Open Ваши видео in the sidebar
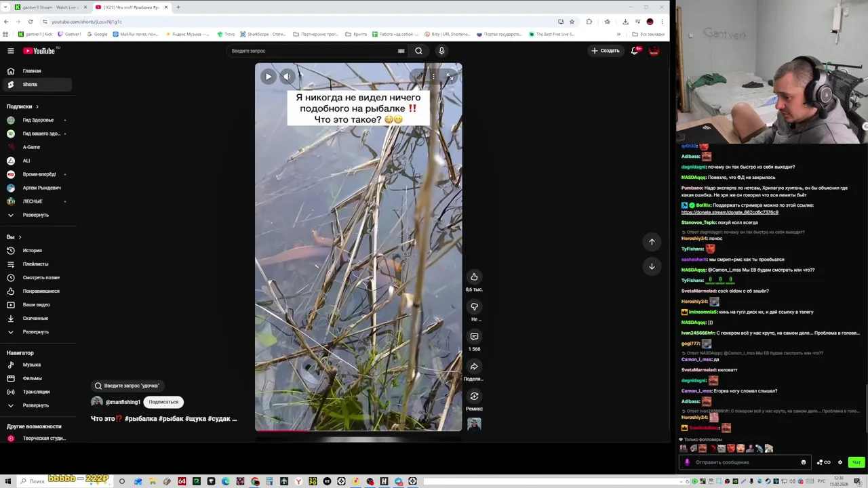This screenshot has width=868, height=488. 37,305
